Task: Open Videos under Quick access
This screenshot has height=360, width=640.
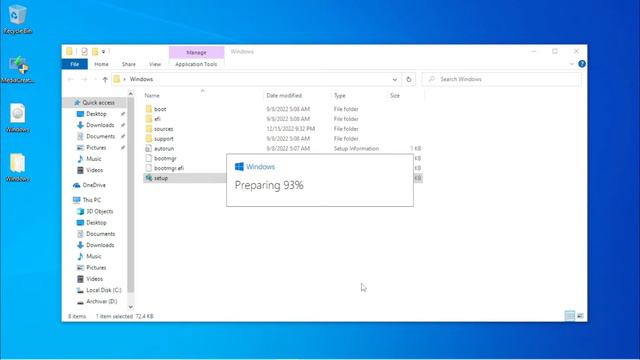Action: (94, 170)
